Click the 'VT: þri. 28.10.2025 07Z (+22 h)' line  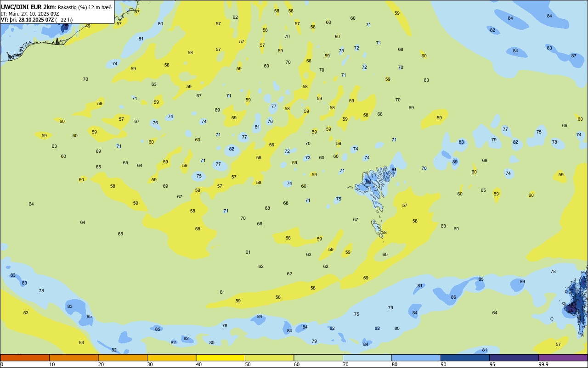point(37,20)
